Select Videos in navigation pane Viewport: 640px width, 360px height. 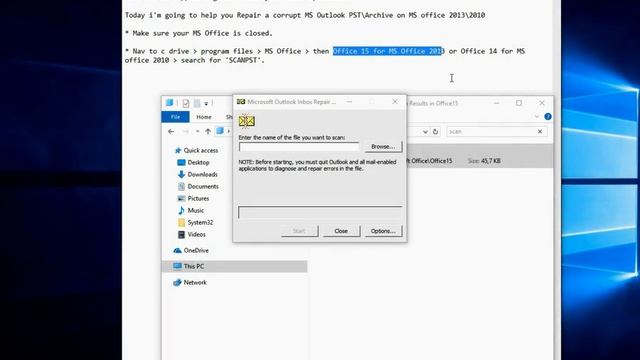pyautogui.click(x=196, y=235)
